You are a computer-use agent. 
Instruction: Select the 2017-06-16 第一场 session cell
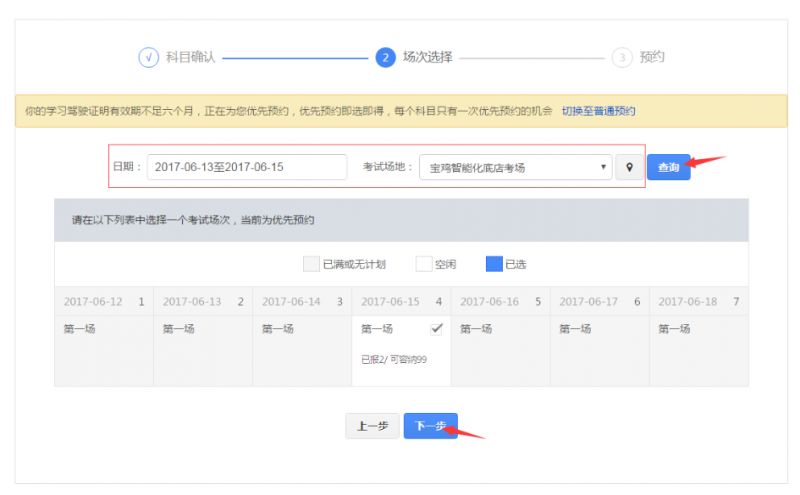pyautogui.click(x=499, y=350)
